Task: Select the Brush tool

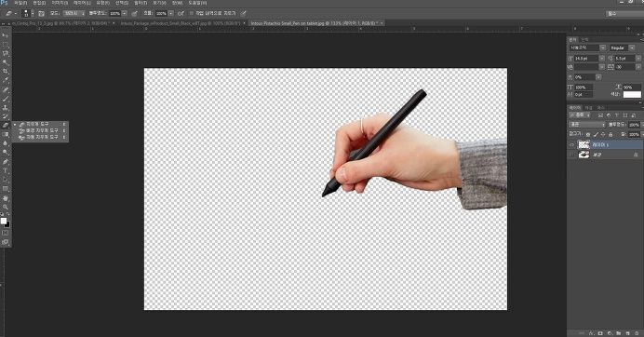Action: pos(6,99)
